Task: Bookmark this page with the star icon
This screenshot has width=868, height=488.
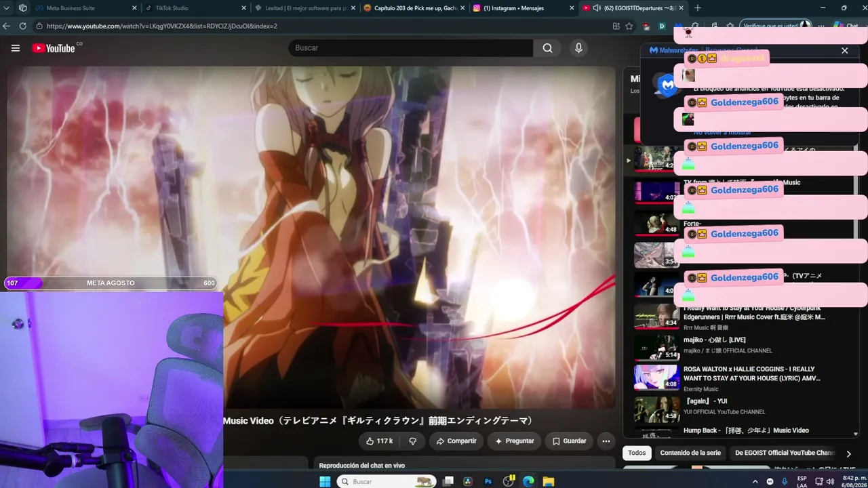Action: click(x=629, y=26)
